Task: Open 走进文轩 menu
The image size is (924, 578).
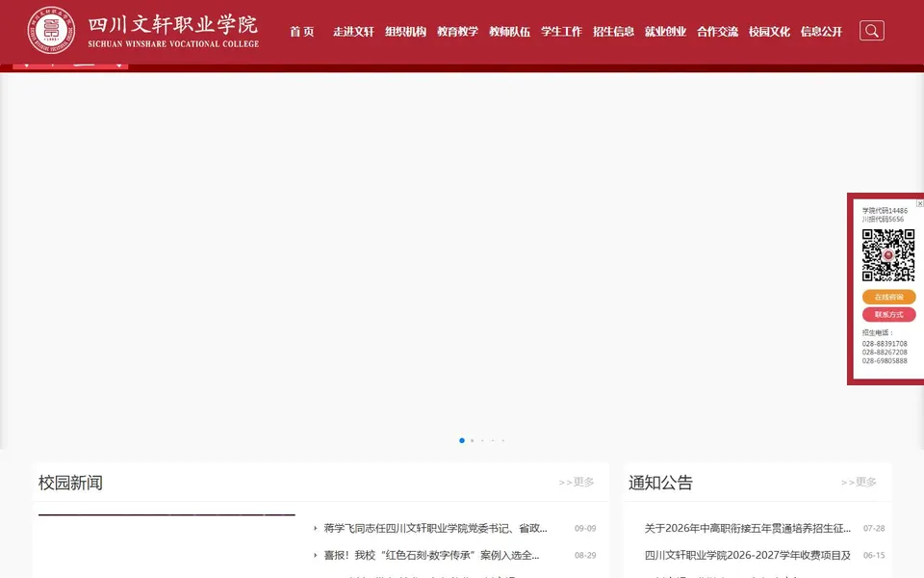Action: pos(353,31)
